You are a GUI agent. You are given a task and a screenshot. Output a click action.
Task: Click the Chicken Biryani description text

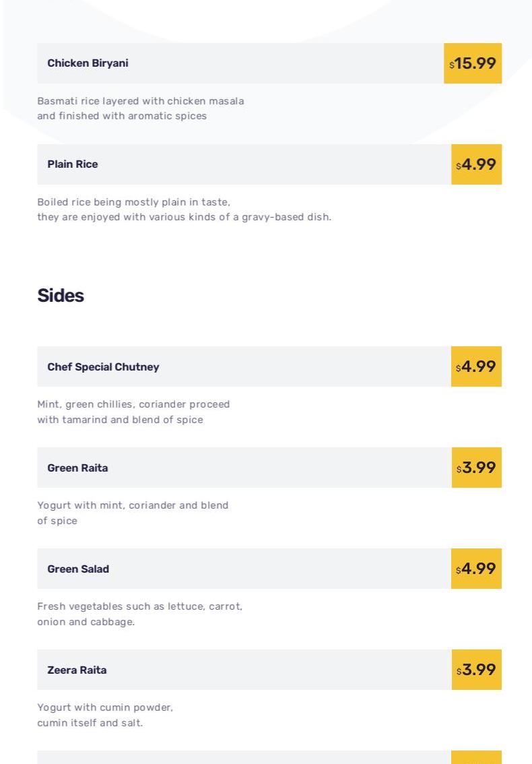(x=140, y=108)
